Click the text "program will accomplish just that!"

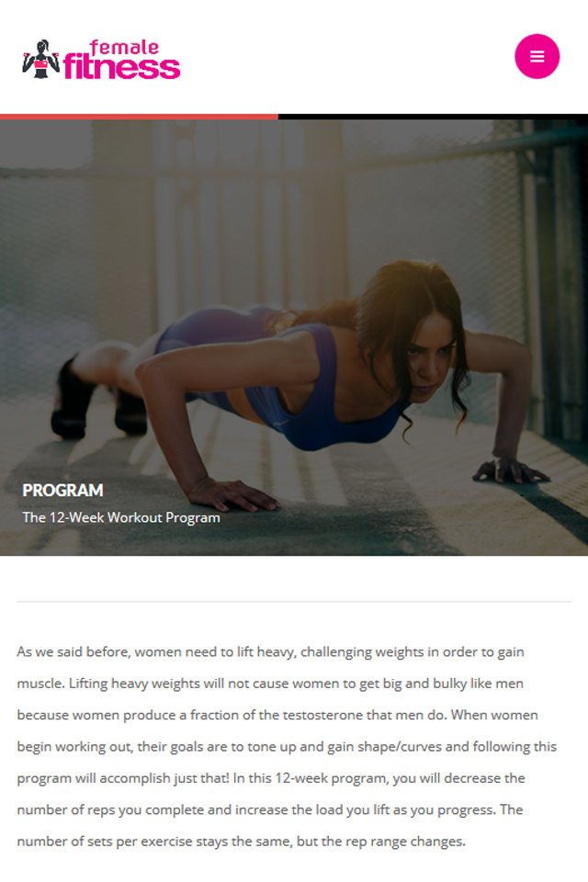click(123, 778)
